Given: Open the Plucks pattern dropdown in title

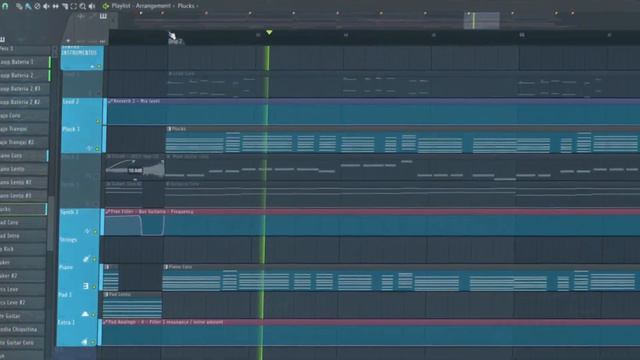Looking at the screenshot, I should [186, 6].
